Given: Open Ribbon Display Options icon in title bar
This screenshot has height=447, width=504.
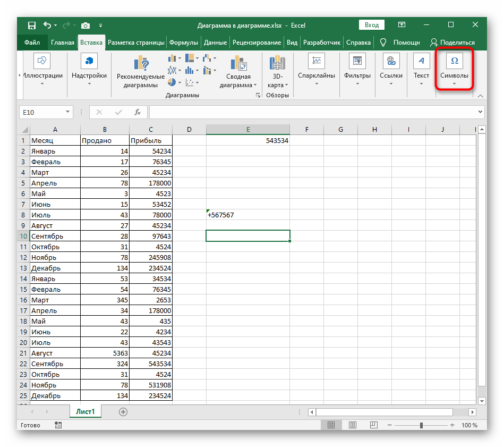Looking at the screenshot, I should click(402, 25).
